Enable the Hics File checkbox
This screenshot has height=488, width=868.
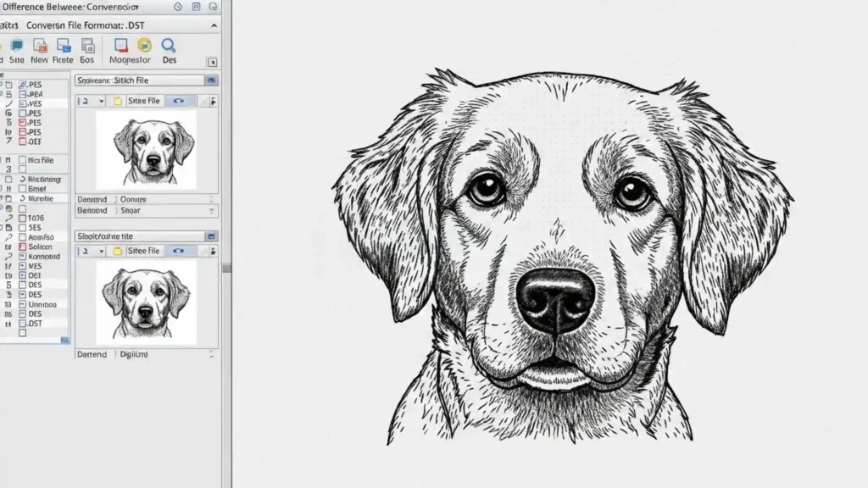point(23,160)
